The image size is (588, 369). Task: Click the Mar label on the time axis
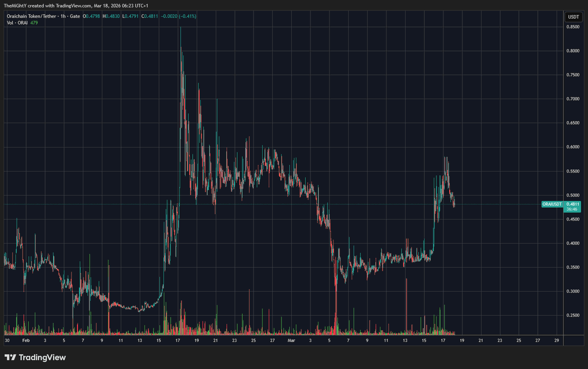tap(291, 341)
